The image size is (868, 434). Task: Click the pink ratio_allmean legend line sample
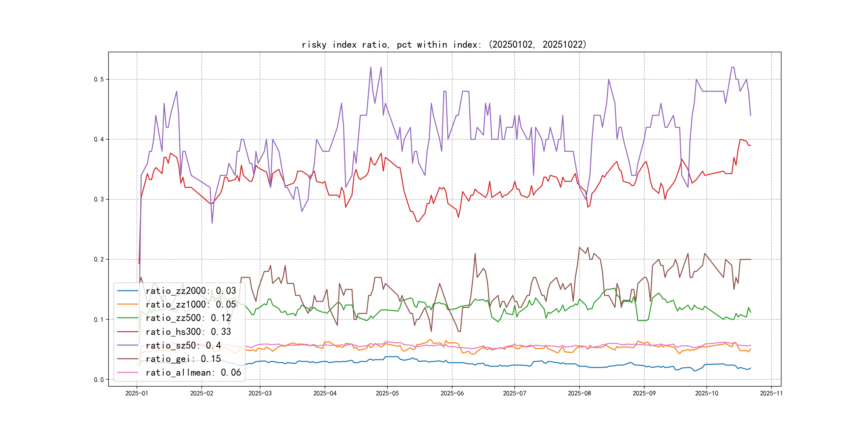pyautogui.click(x=127, y=372)
